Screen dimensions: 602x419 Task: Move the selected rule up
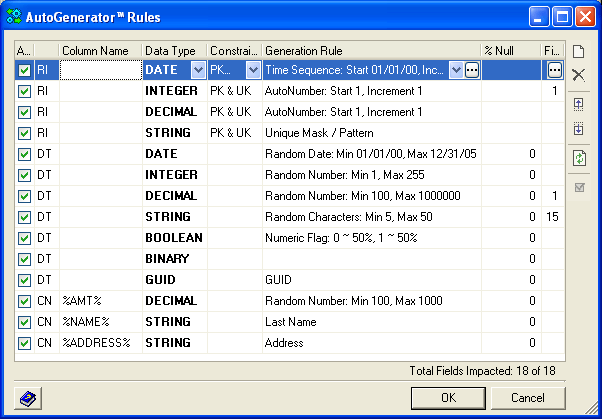click(578, 104)
